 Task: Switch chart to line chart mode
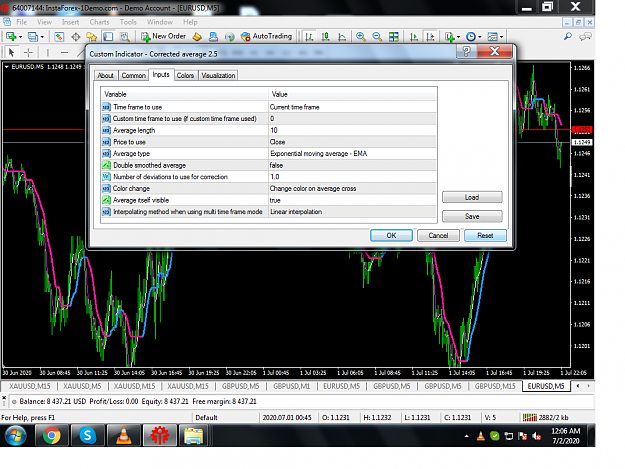(x=342, y=37)
